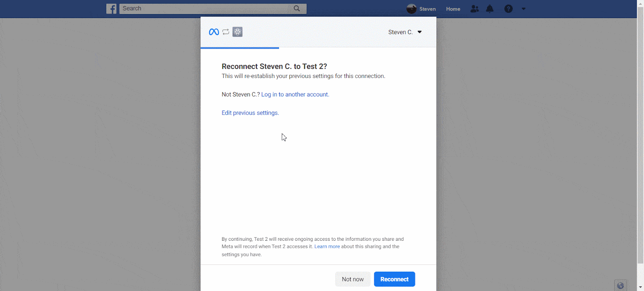Click the Not now button
Image resolution: width=644 pixels, height=291 pixels.
pyautogui.click(x=353, y=279)
